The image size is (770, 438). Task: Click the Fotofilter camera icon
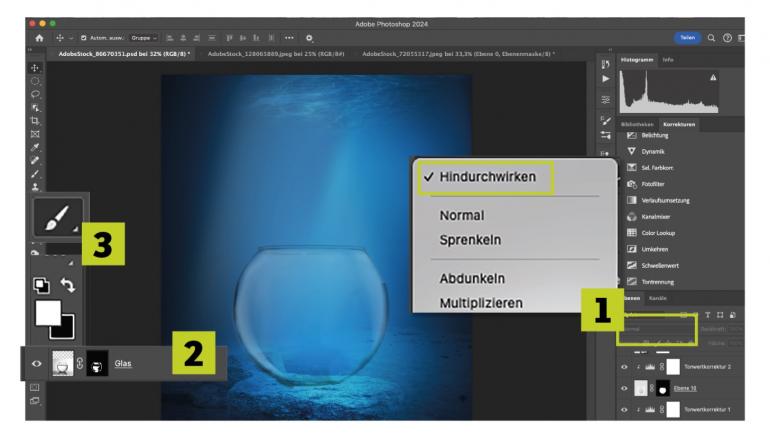(x=632, y=184)
